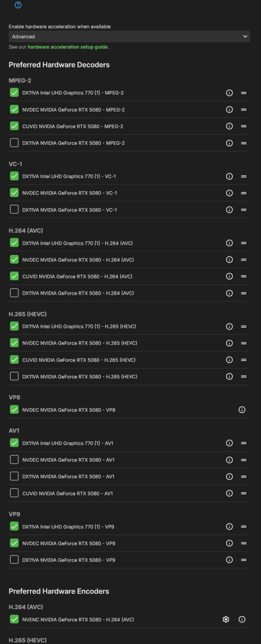Click the help question mark icon at top
The image size is (261, 644).
[x=18, y=5]
